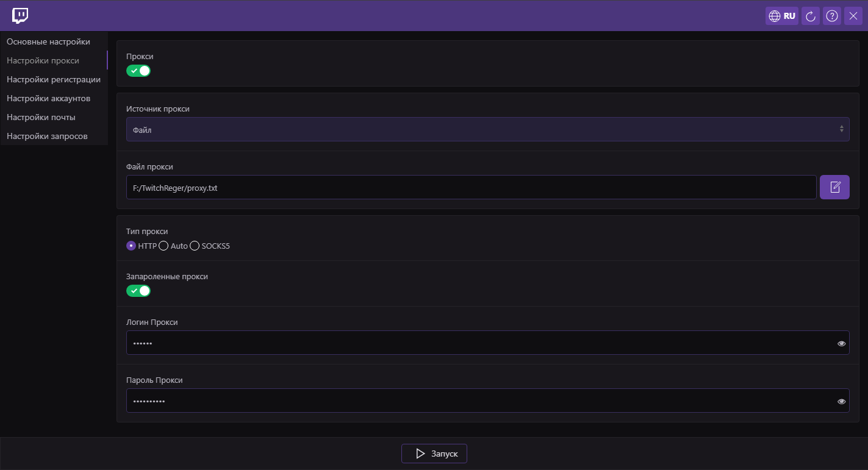Click the Файл прокси path field
The width and height of the screenshot is (868, 470).
pyautogui.click(x=471, y=188)
